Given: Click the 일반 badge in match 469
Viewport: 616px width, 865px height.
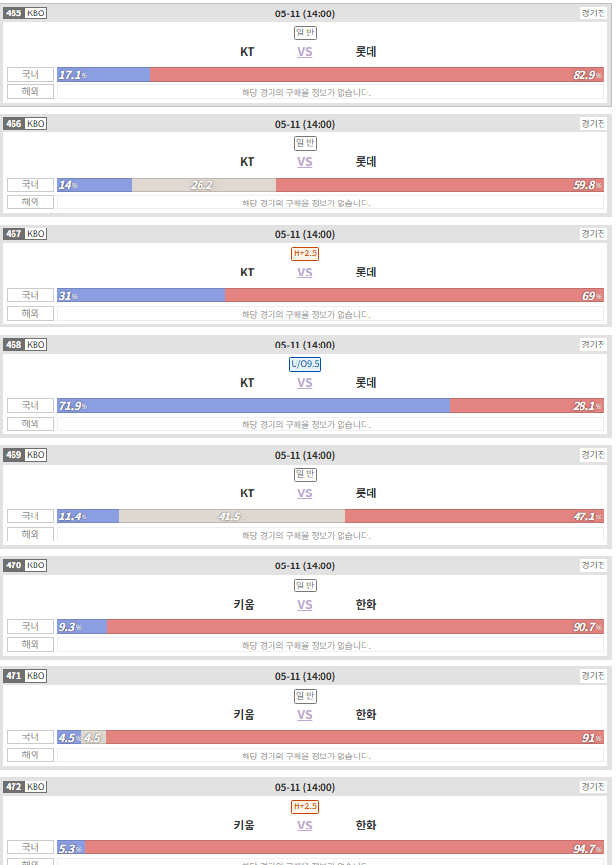Looking at the screenshot, I should (x=305, y=474).
